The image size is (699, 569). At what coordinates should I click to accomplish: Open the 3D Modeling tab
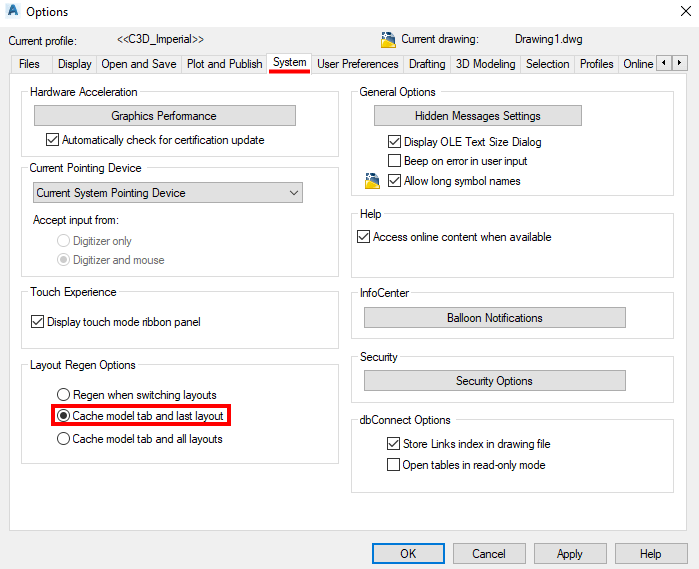point(485,64)
